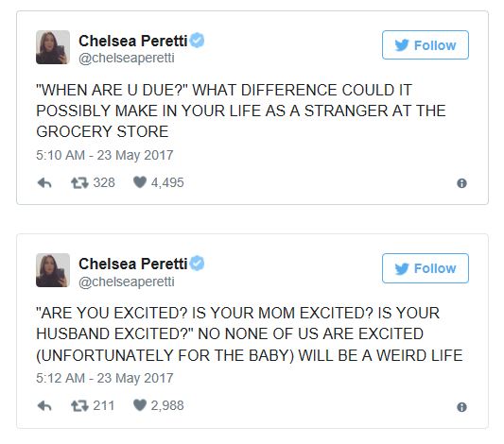The height and width of the screenshot is (444, 504).
Task: Open the 5:10 AM - 23 May 2017 timestamp
Action: [104, 155]
